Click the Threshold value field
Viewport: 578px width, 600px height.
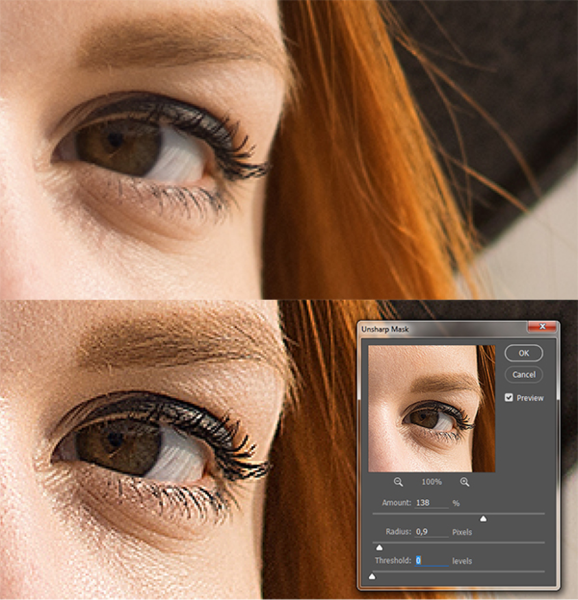[432, 561]
